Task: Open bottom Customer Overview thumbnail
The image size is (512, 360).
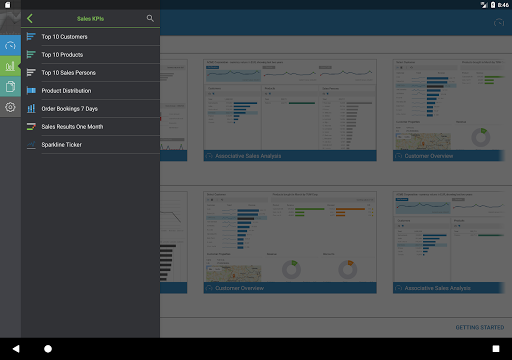Action: coord(290,242)
